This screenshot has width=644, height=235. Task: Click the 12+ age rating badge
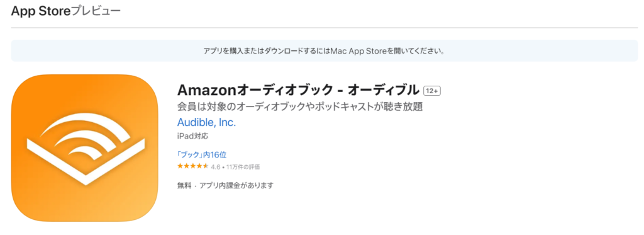[432, 91]
